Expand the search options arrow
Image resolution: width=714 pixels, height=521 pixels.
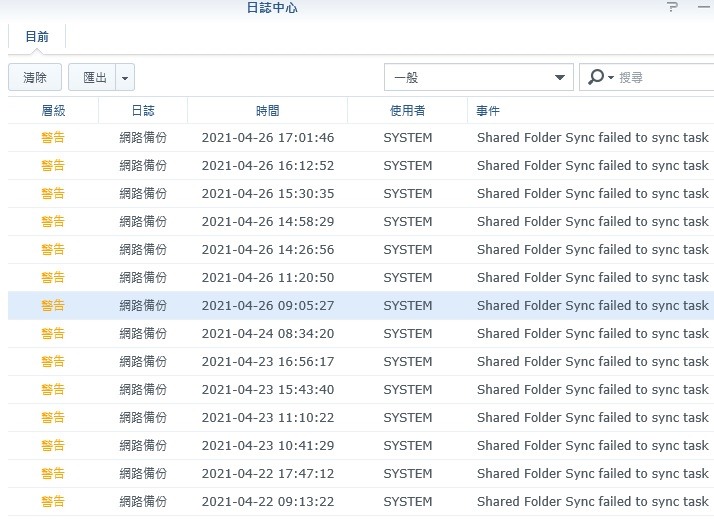[x=611, y=77]
